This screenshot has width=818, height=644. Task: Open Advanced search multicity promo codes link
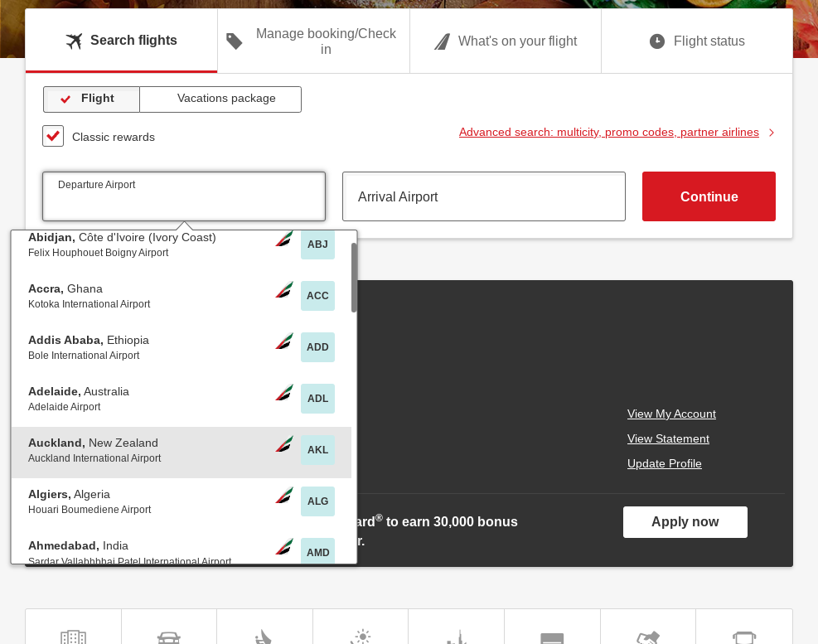click(609, 132)
